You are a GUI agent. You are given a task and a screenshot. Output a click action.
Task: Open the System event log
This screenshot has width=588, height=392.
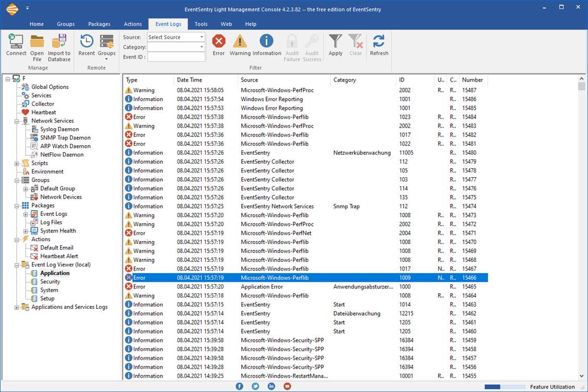[x=49, y=290]
